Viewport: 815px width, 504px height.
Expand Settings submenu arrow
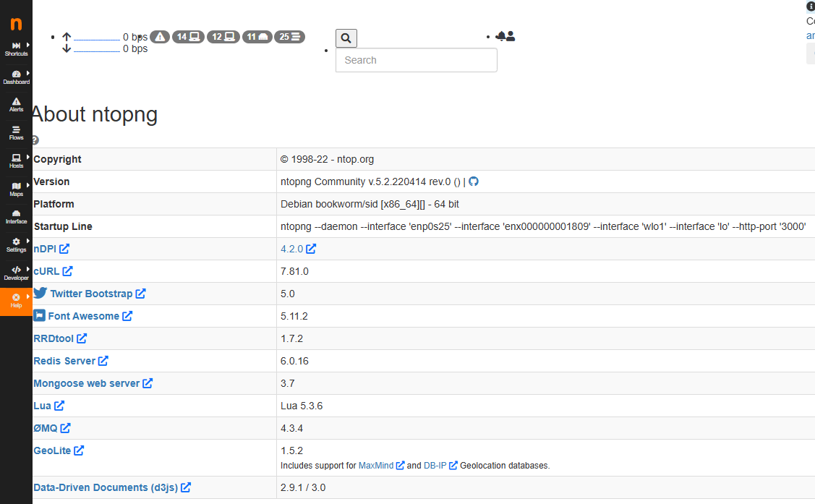click(x=28, y=241)
